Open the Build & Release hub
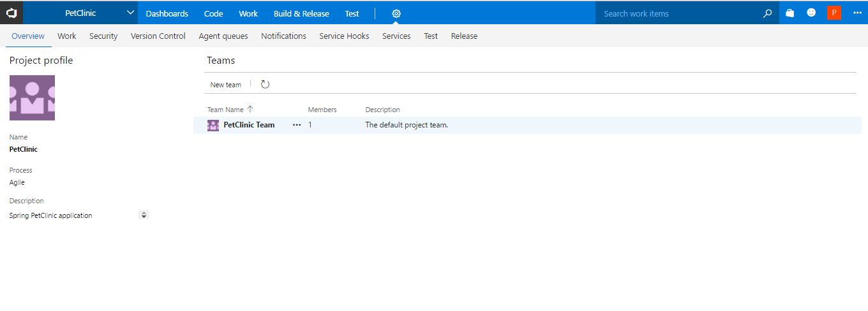The width and height of the screenshot is (868, 311). [301, 13]
